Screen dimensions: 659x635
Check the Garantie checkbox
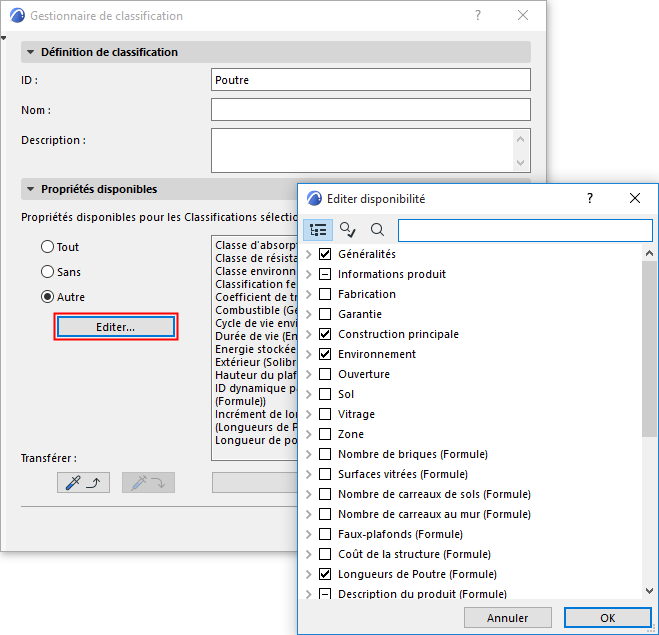(325, 314)
